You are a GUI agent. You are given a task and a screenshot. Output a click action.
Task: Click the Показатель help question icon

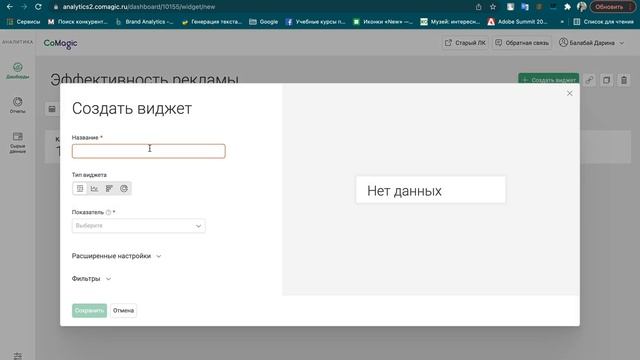(108, 212)
